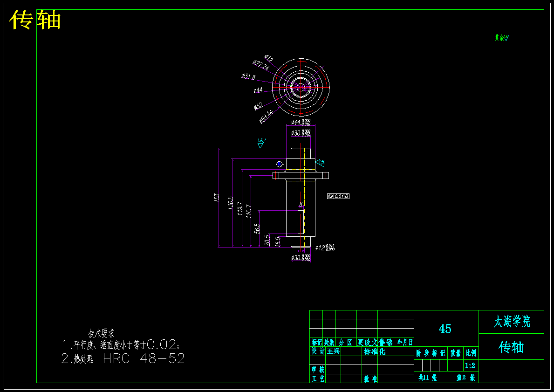Select the "年月日" title block cell
Viewport: 554px width, 392px height.
(x=405, y=342)
